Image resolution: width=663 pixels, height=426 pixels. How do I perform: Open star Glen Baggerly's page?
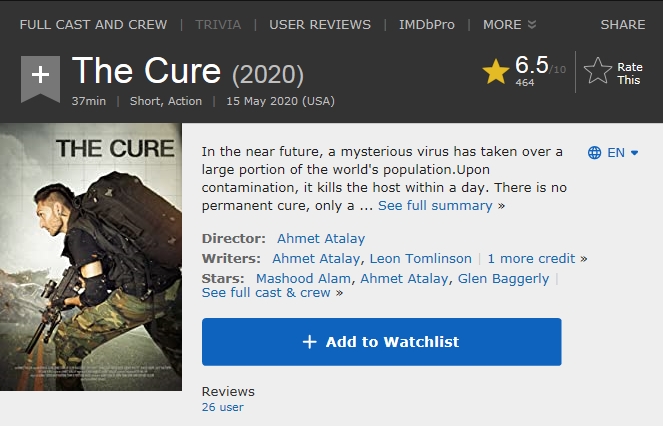coord(503,278)
